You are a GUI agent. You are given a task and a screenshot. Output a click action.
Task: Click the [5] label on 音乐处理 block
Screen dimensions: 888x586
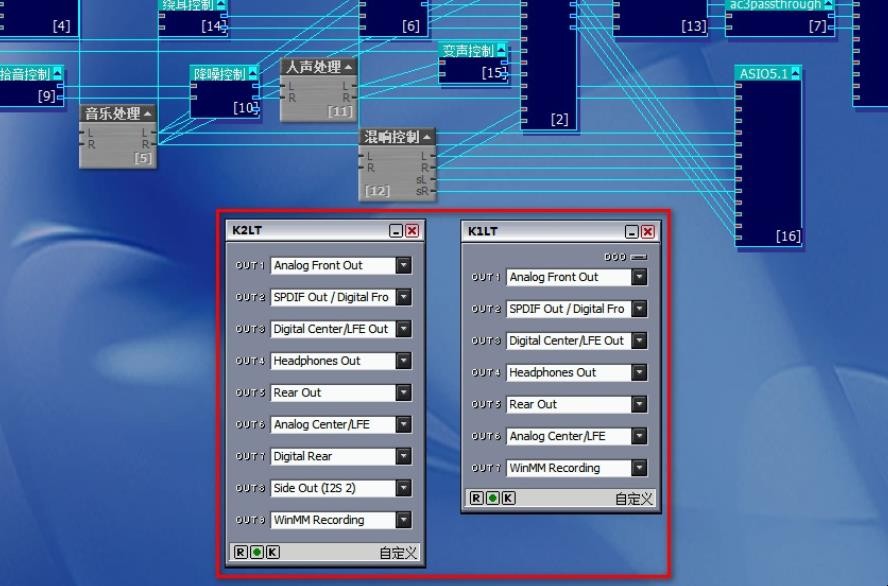click(143, 158)
